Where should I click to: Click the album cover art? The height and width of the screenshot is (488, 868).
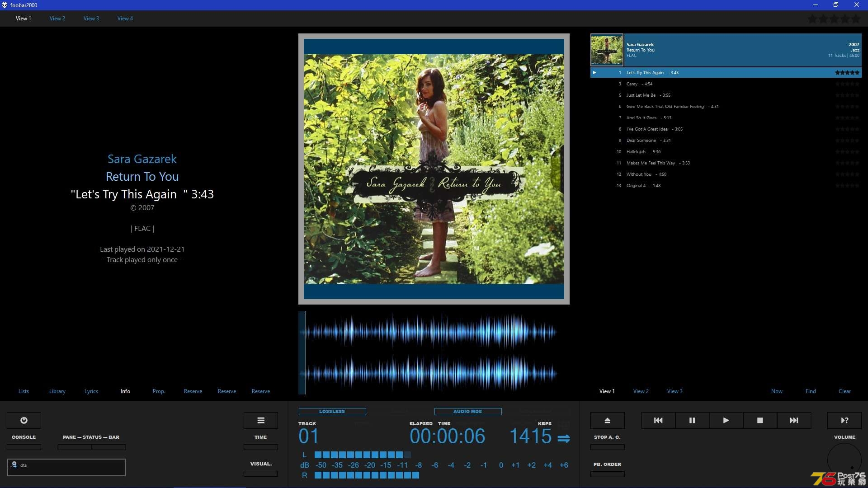click(x=434, y=169)
